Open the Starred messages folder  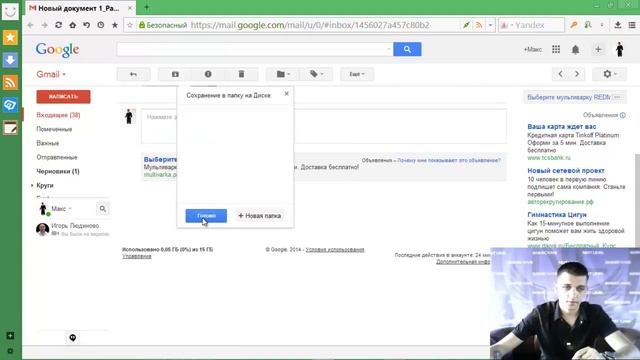coord(54,129)
